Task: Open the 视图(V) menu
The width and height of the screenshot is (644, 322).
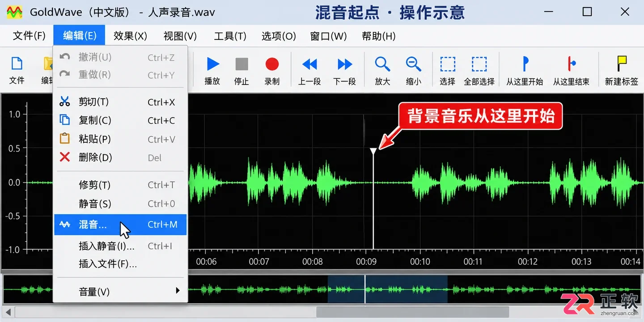Action: point(180,36)
